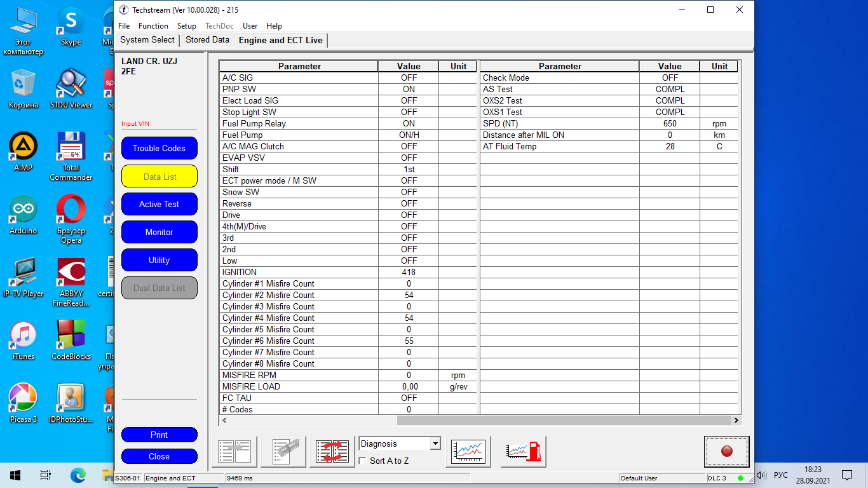The width and height of the screenshot is (868, 488).
Task: Open the live graph chart icon
Action: [x=468, y=452]
